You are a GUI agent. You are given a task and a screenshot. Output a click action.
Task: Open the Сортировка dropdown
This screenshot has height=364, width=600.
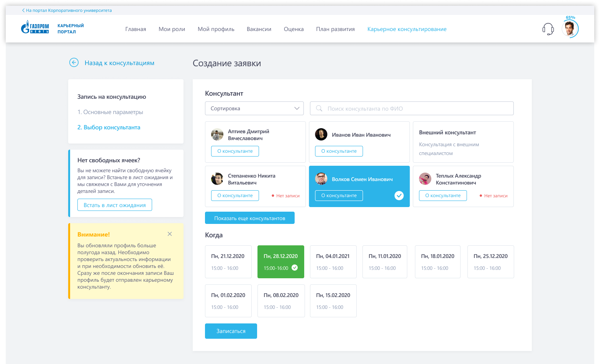(254, 109)
